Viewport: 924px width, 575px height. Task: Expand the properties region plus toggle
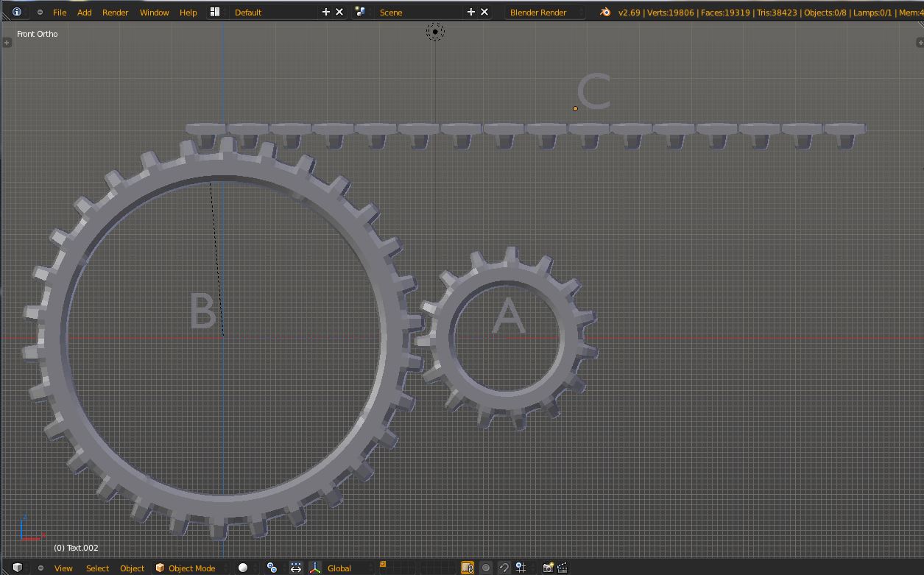919,43
